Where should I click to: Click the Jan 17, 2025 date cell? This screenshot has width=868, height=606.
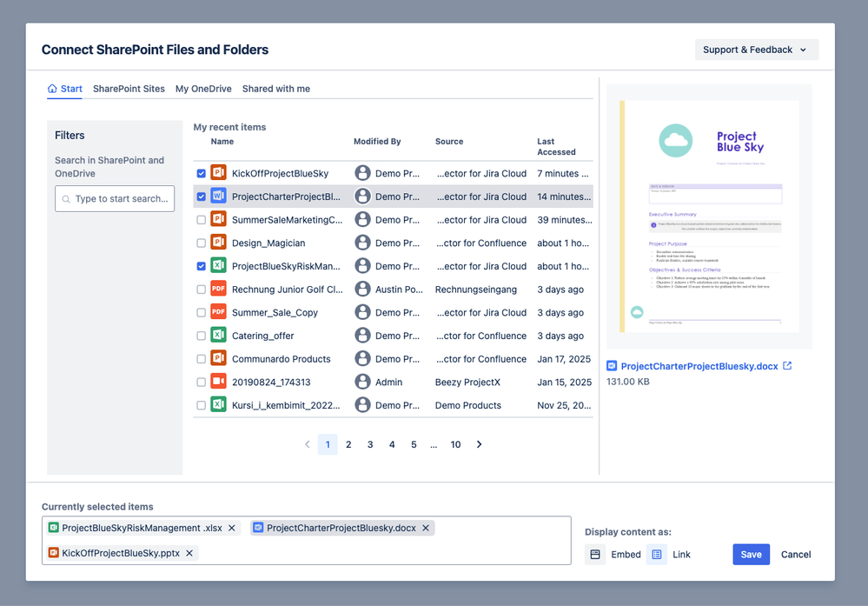coord(564,359)
